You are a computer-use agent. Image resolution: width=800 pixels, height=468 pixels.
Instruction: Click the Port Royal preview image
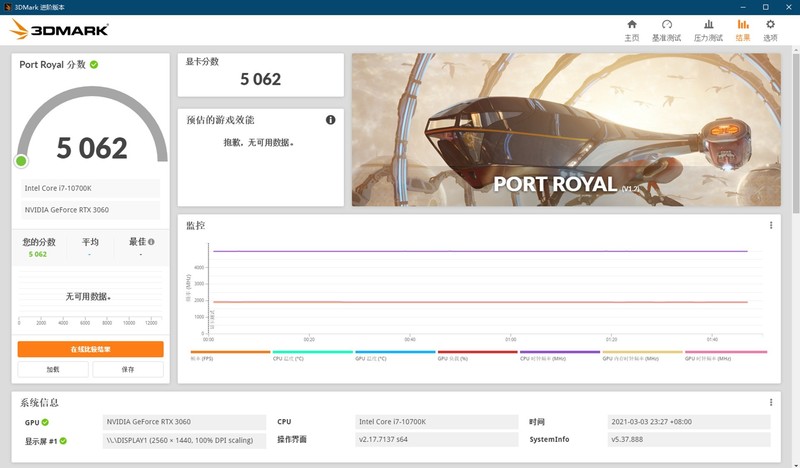click(566, 130)
